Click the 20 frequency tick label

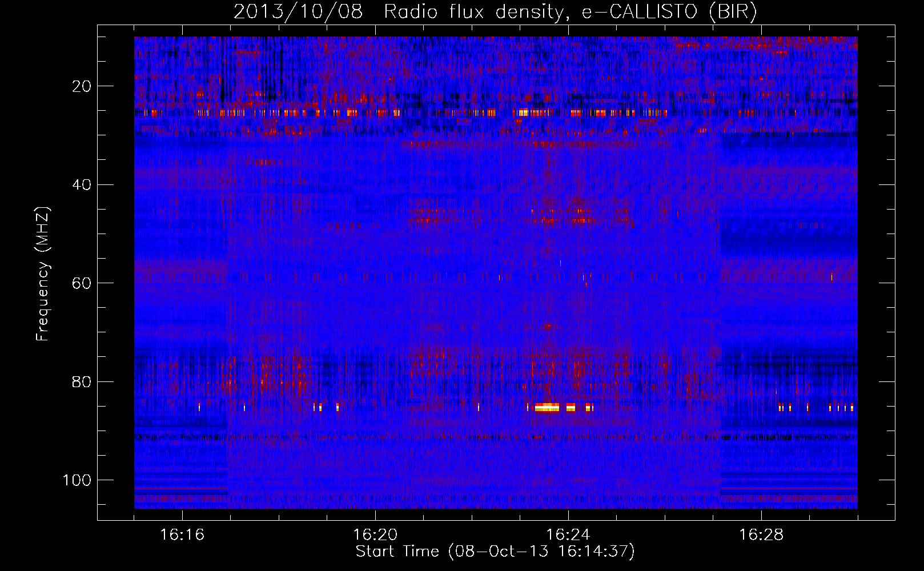[x=82, y=86]
